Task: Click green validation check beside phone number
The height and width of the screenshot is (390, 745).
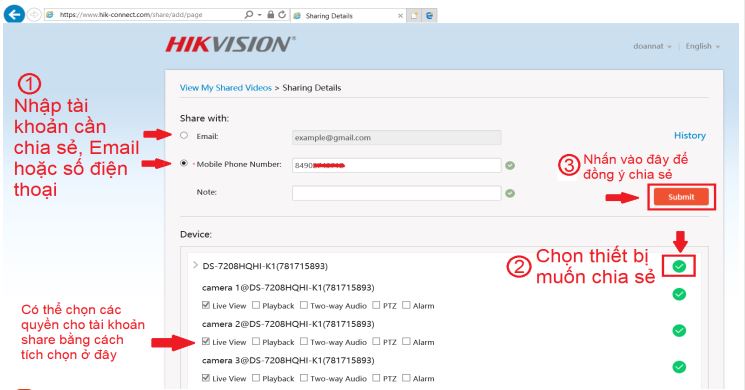Action: pyautogui.click(x=510, y=165)
